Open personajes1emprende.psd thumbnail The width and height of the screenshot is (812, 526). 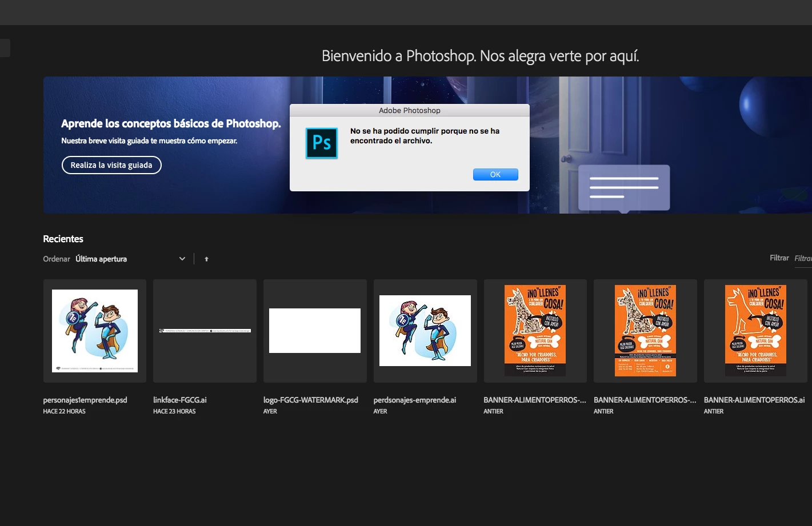click(x=95, y=331)
